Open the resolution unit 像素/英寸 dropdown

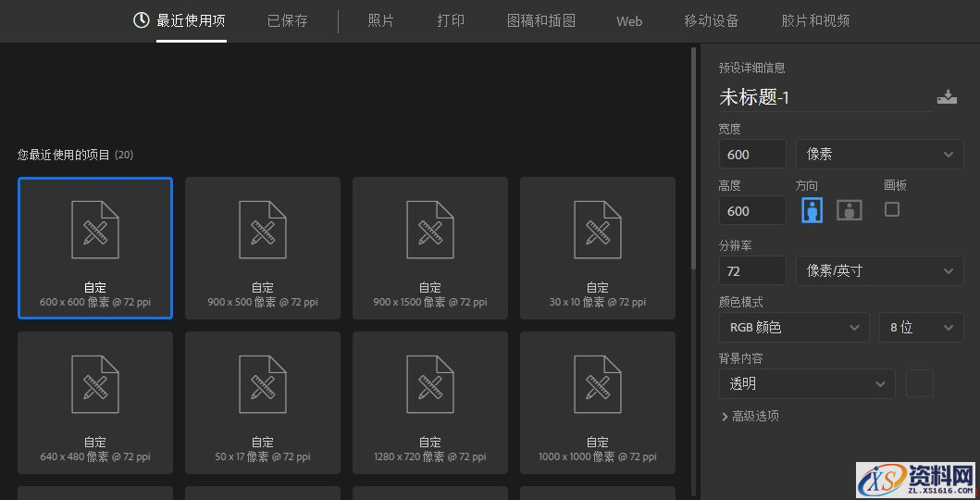[880, 270]
